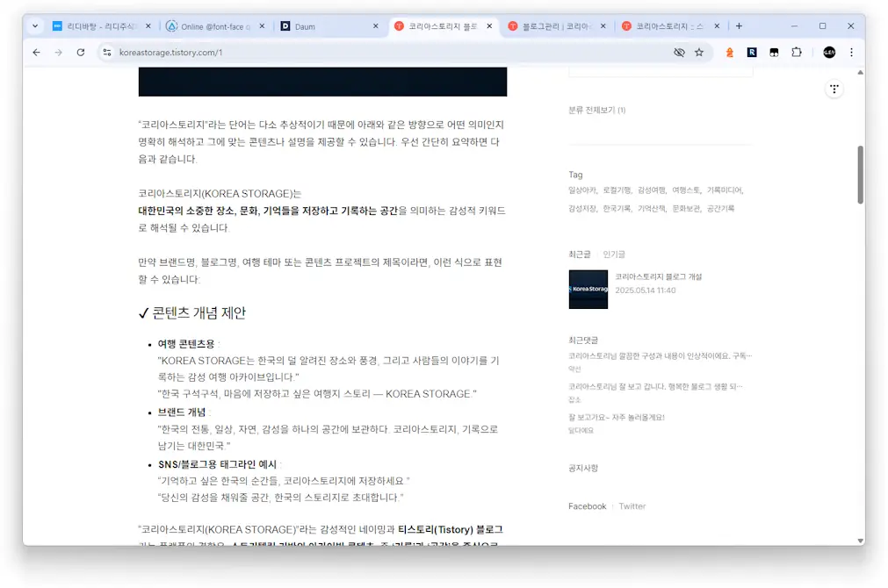
Task: Open the R extension icon
Action: coord(752,53)
